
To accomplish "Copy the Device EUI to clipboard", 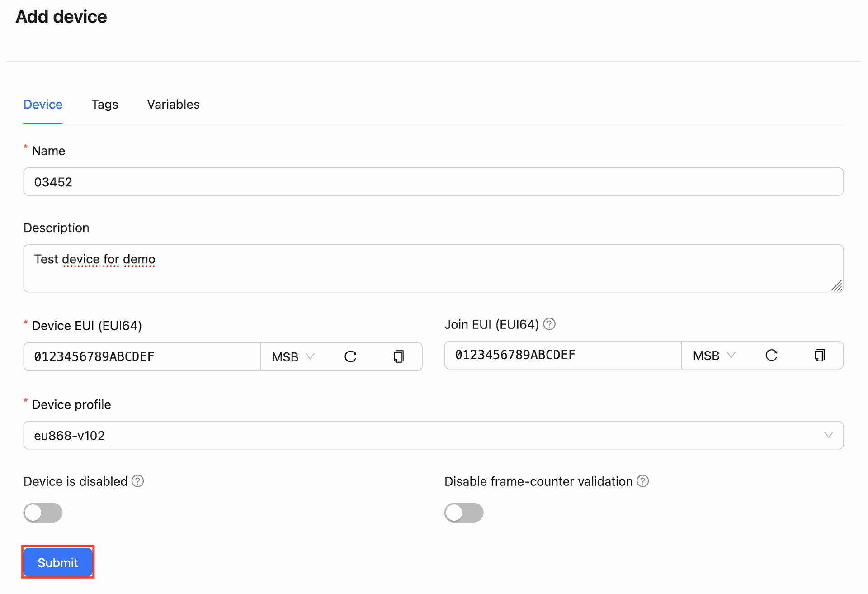I will 398,357.
